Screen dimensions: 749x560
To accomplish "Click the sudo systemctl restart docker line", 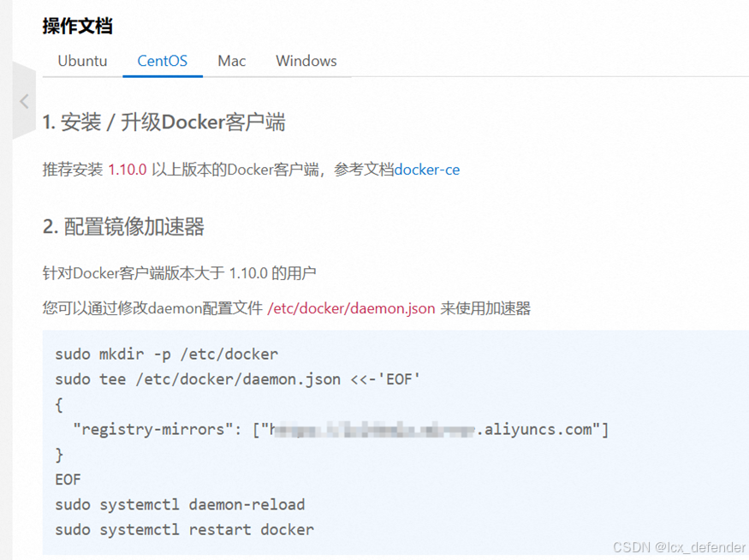I will pyautogui.click(x=184, y=530).
